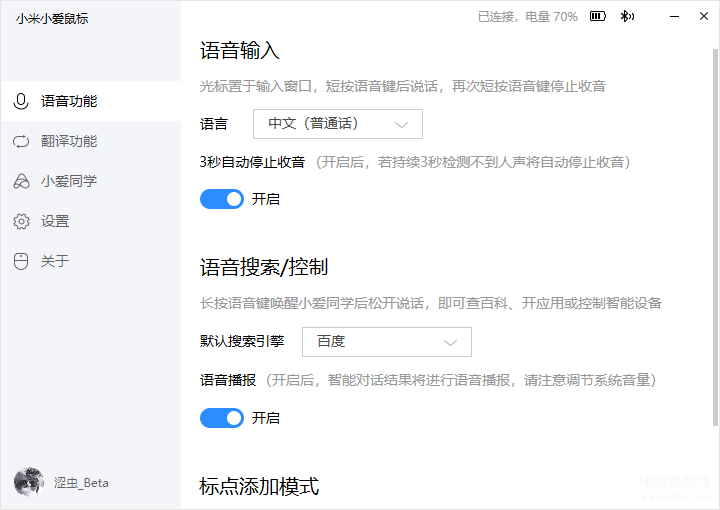720x510 pixels.
Task: Click the chevron arrow in the 语言 dropdown
Action: tap(401, 124)
